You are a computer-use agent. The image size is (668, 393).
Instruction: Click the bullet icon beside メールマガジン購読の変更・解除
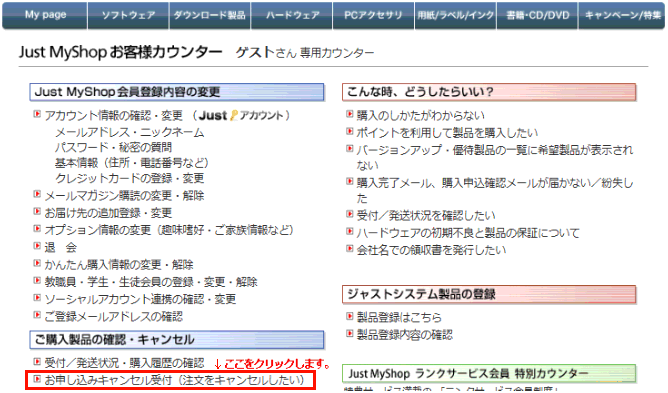(x=37, y=194)
